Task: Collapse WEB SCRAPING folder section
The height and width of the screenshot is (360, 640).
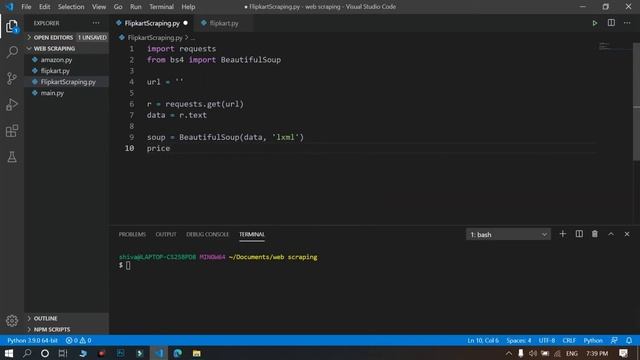Action: tap(54, 49)
